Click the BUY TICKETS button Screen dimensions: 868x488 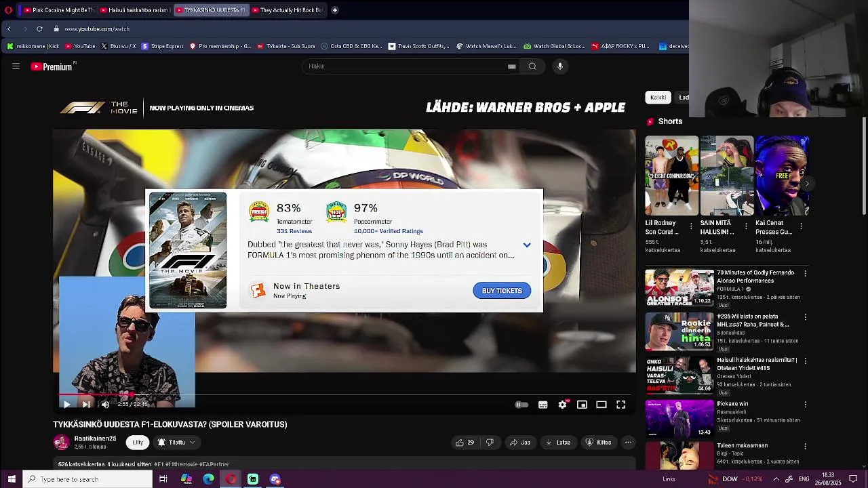coord(502,291)
